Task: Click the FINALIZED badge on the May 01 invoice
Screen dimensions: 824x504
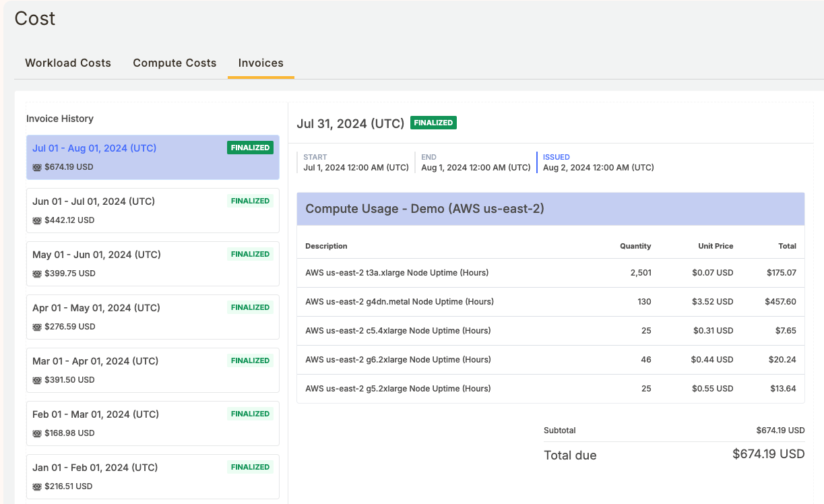Action: [x=250, y=253]
